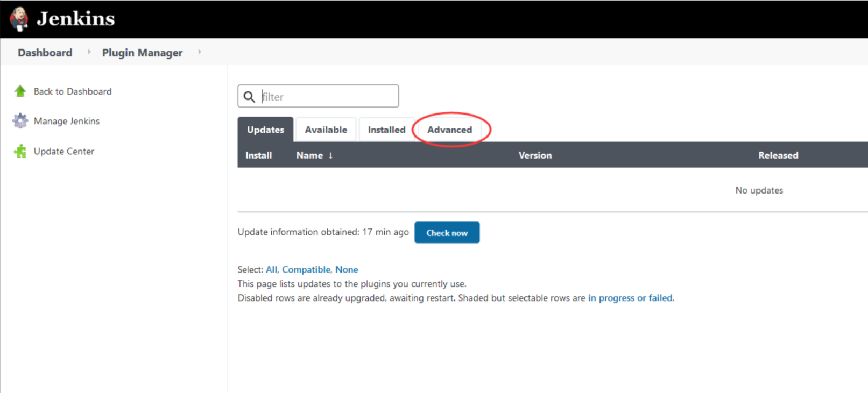Switch to the Available tab
This screenshot has width=868, height=393.
point(326,130)
